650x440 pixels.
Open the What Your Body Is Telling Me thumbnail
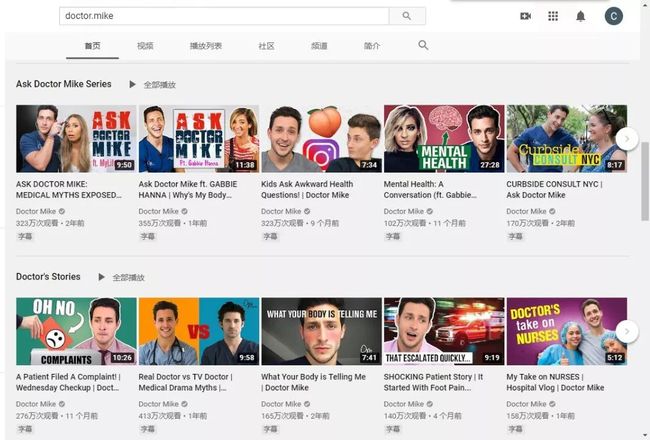click(321, 331)
